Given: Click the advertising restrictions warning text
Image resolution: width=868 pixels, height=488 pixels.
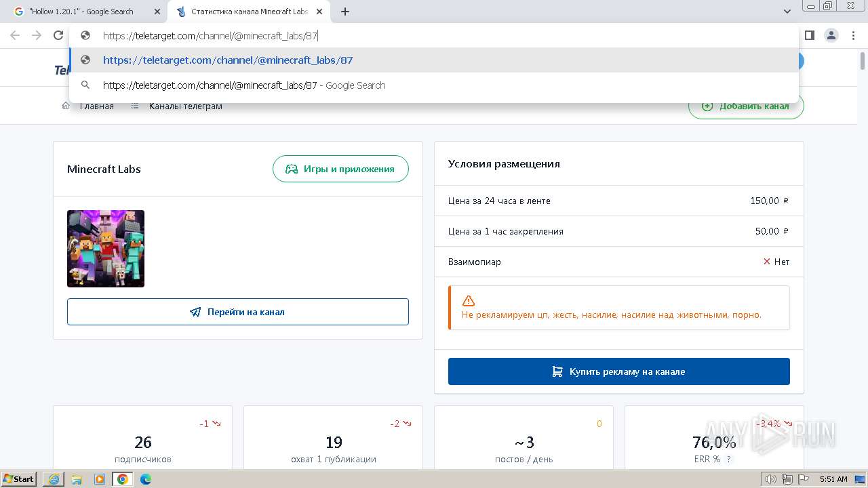Looking at the screenshot, I should [x=612, y=314].
